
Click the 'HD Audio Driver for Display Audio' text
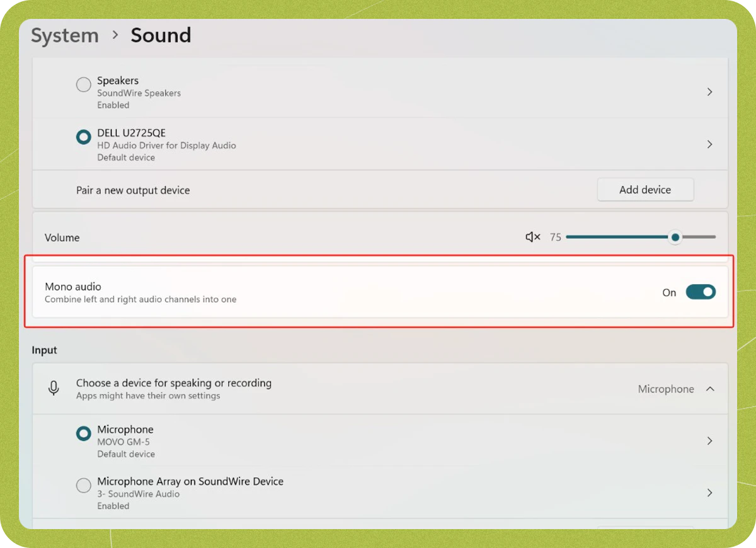coord(166,146)
